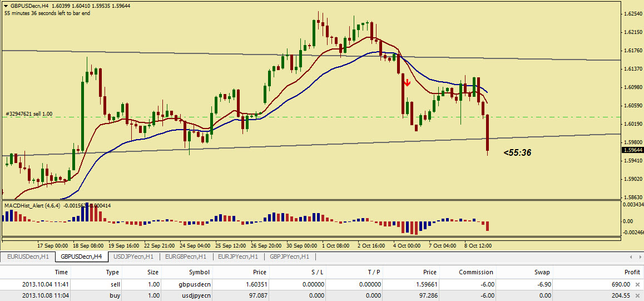This screenshot has height=301, width=644.
Task: Open the one-click trading triangle beside GBPUSDecn,H4
Action: click(6, 5)
